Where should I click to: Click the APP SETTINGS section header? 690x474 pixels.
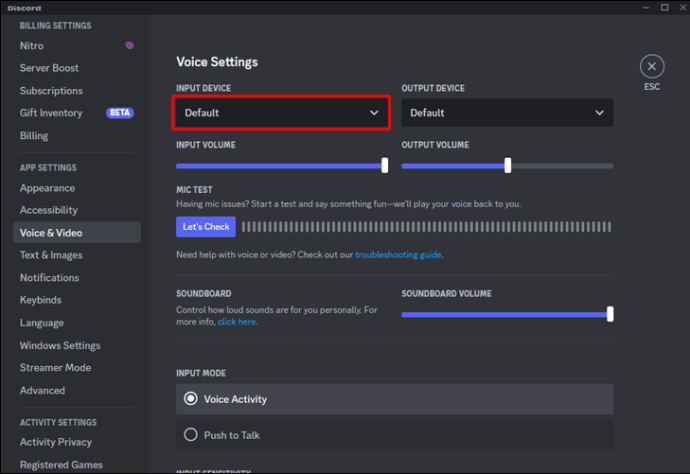(48, 168)
